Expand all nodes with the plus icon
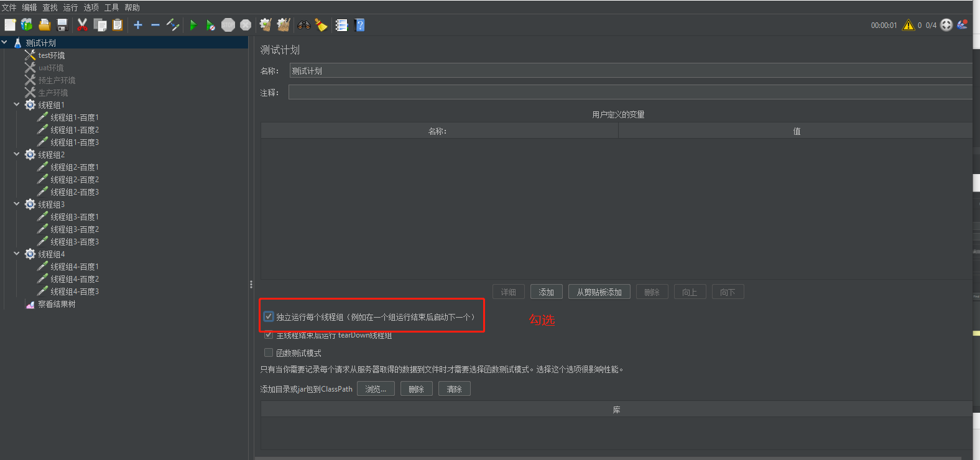The height and width of the screenshot is (460, 980). (x=138, y=25)
